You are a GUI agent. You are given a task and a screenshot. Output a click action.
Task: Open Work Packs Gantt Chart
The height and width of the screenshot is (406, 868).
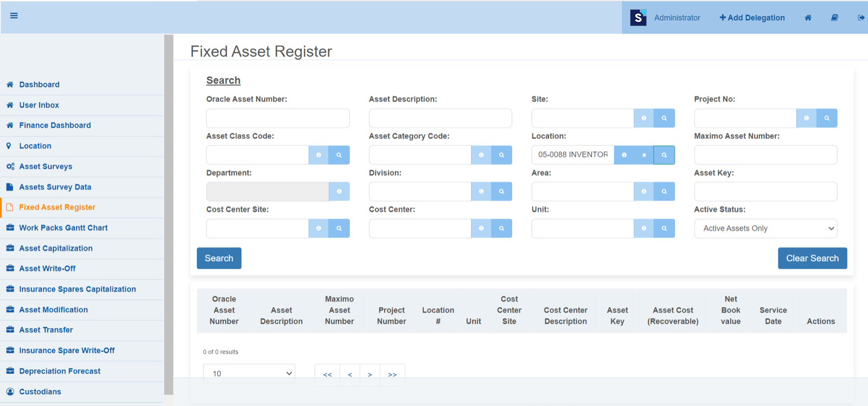81,228
